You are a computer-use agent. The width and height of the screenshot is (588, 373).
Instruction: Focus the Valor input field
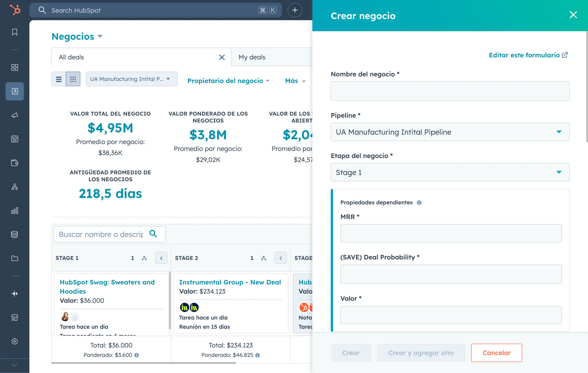(451, 315)
